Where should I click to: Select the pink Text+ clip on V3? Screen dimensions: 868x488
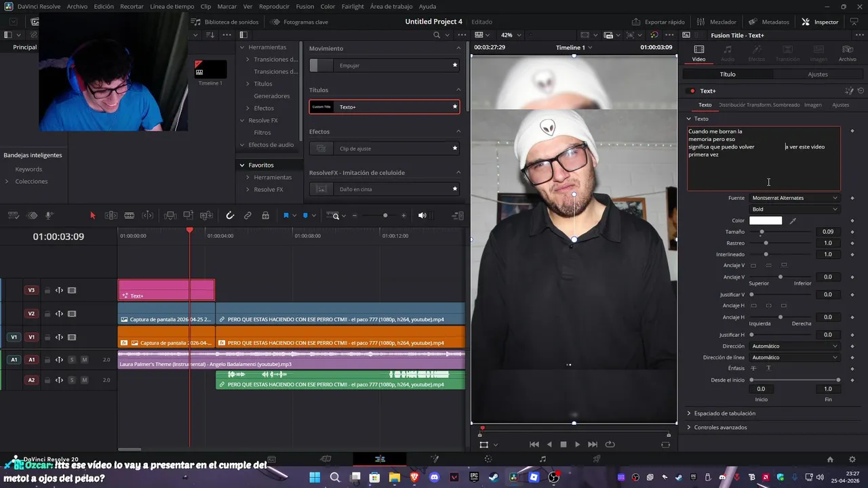pos(166,290)
